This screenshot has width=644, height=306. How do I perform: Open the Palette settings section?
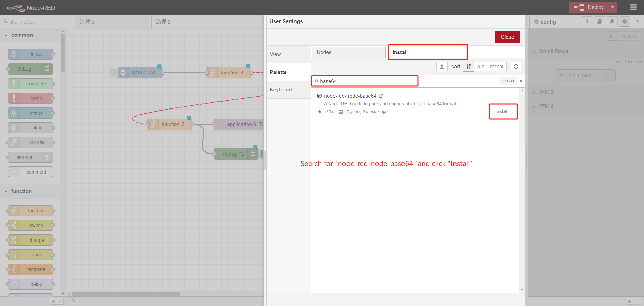288,72
